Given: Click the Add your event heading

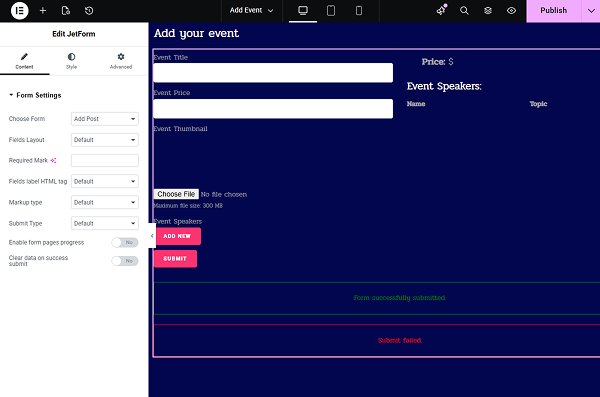Looking at the screenshot, I should pyautogui.click(x=196, y=34).
